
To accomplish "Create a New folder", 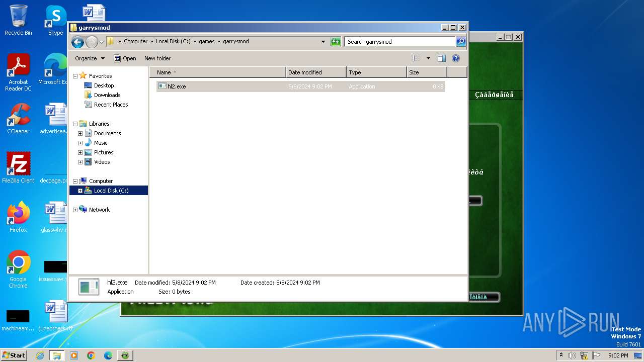I will pyautogui.click(x=157, y=58).
